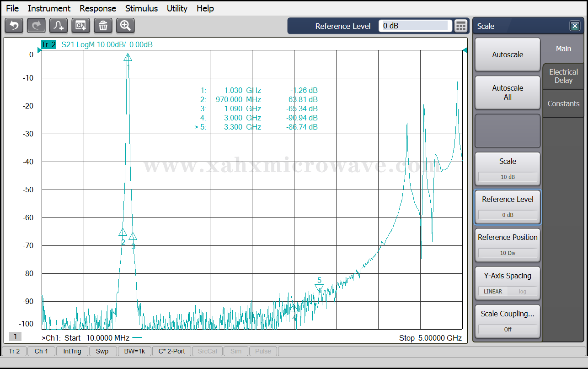Switch to the Constants tab

[x=563, y=103]
